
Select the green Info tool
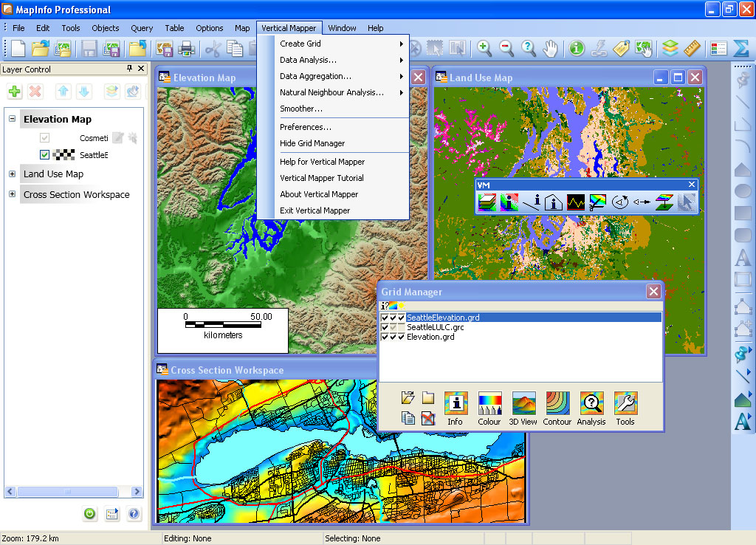click(577, 48)
